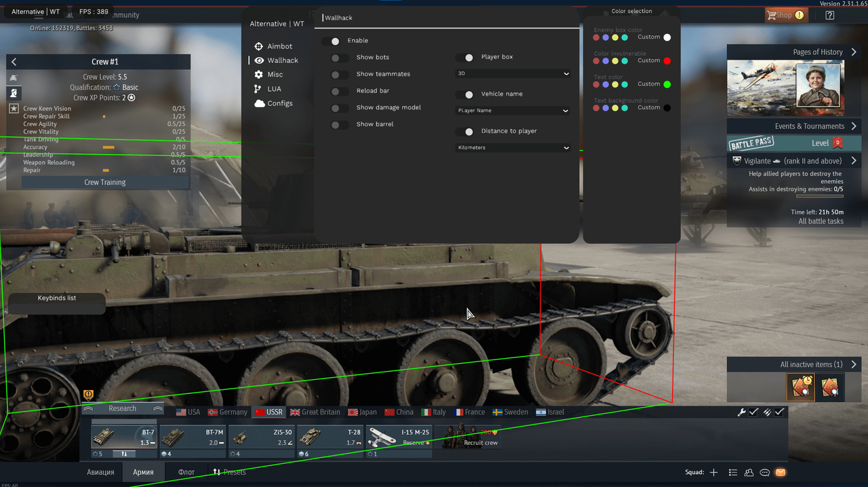Open the 3D box type dropdown
The width and height of the screenshot is (868, 487).
point(513,73)
